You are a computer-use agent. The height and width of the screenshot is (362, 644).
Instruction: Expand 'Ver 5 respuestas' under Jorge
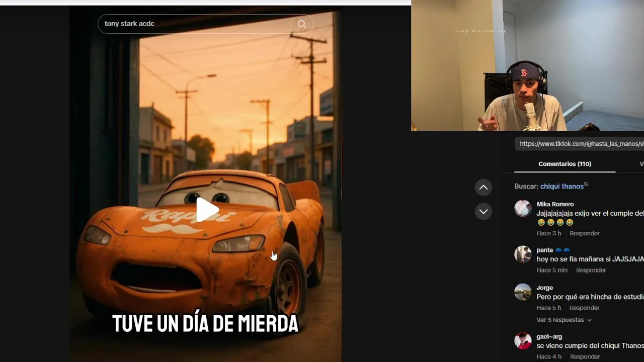(564, 320)
